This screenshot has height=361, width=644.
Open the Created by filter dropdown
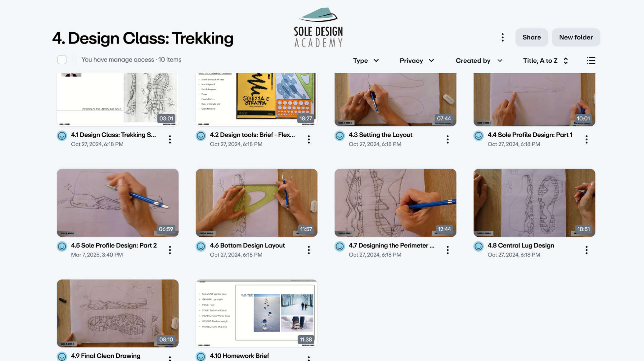click(479, 61)
